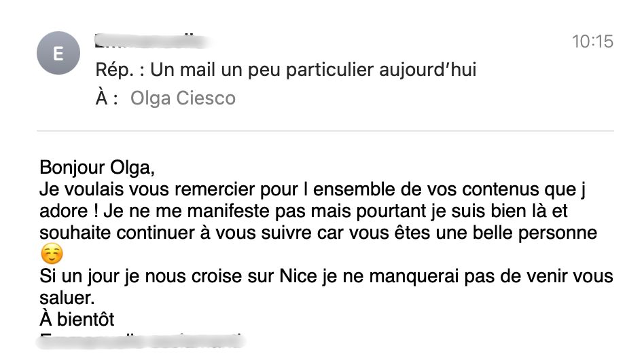
Task: Click the 10:15 timestamp
Action: pyautogui.click(x=592, y=41)
